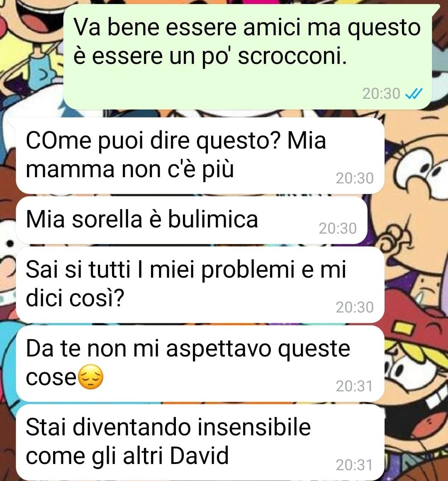Tap the 20:30 timestamp on the green message
Viewport: 448px width, 481px height.
pyautogui.click(x=381, y=93)
